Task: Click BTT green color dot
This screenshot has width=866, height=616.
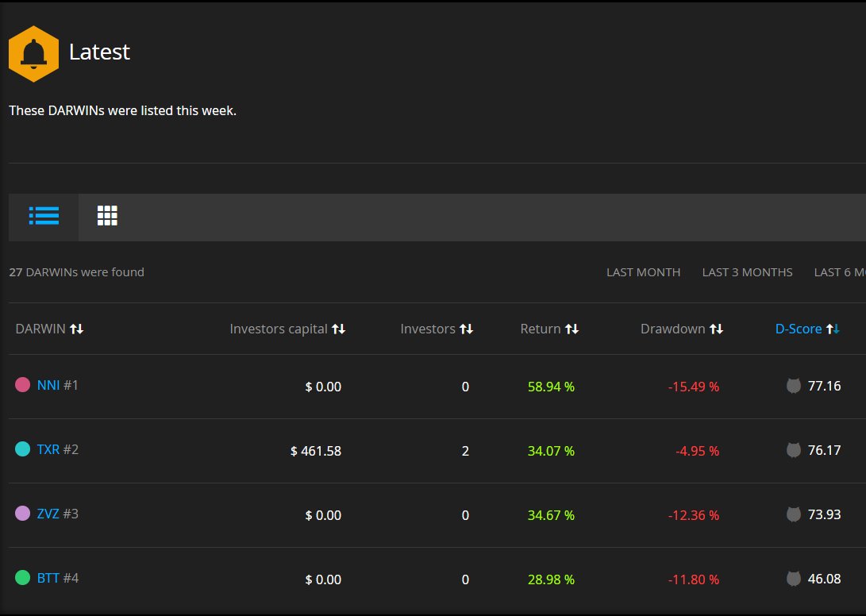Action: pos(23,577)
